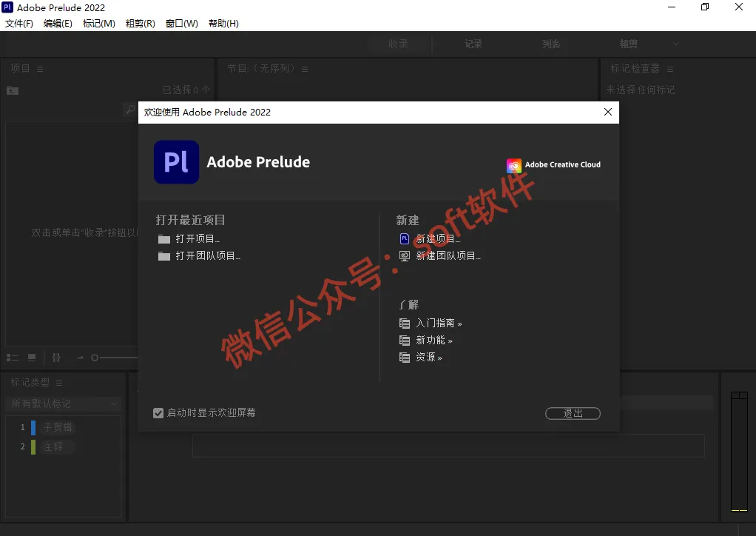Click the 标记检查器 panel title
The image size is (756, 536).
point(635,69)
